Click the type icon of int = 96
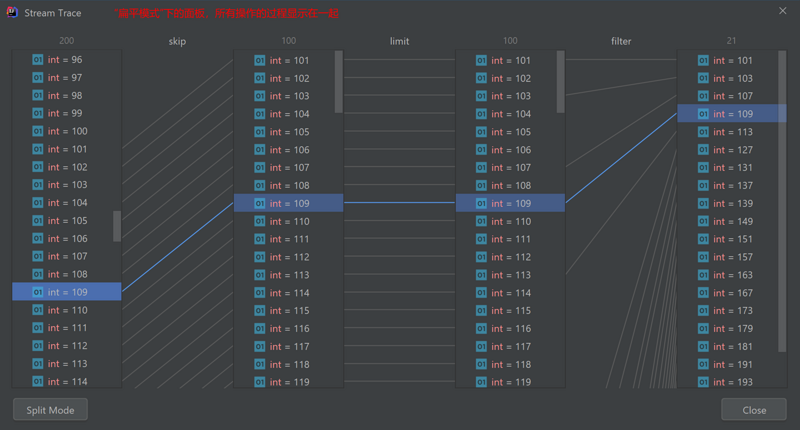 coord(37,60)
